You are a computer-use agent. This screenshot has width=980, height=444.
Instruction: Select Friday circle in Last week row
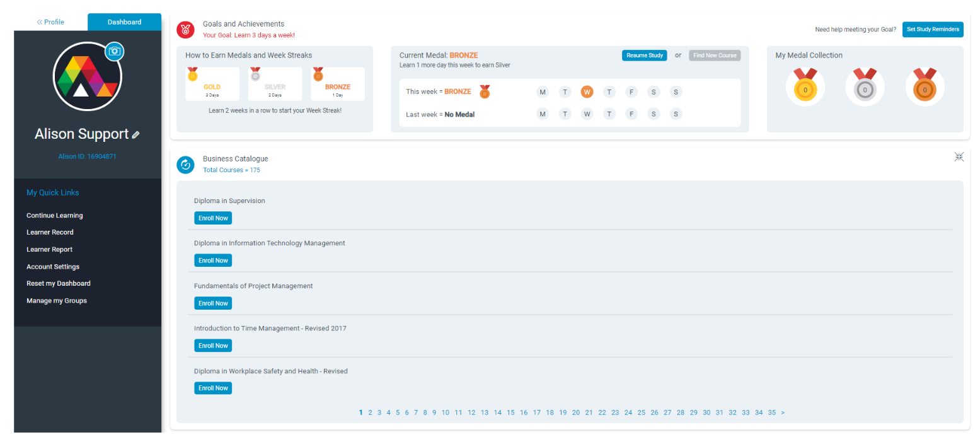coord(631,114)
